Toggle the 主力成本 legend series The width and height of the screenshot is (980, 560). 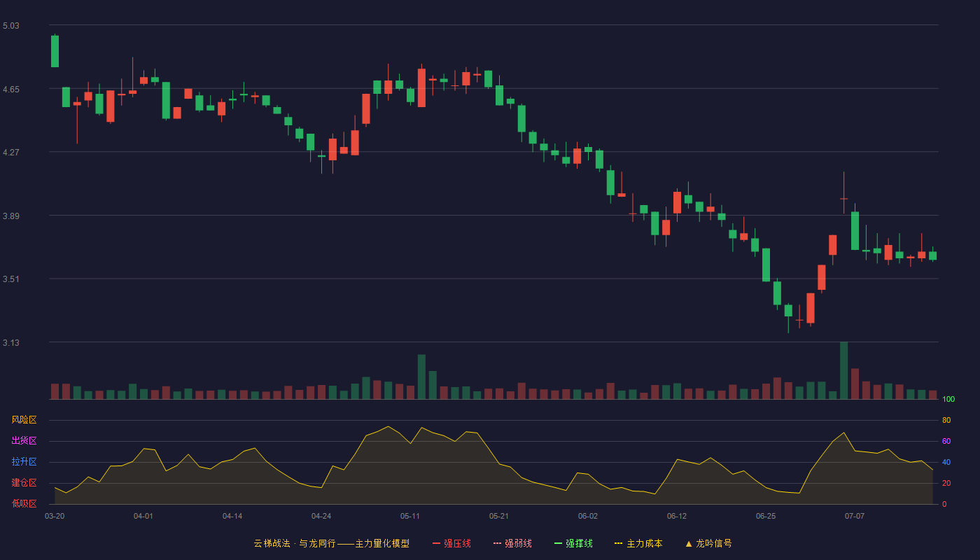(638, 543)
